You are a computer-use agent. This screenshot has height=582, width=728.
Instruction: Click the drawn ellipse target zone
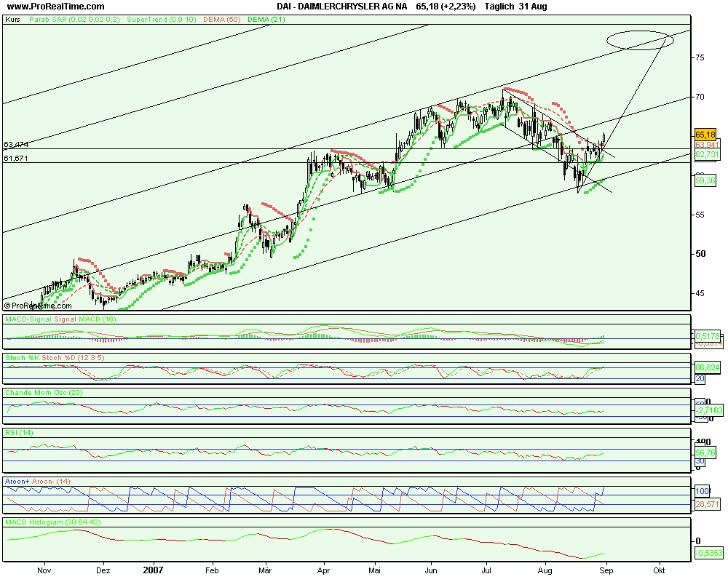pos(639,41)
